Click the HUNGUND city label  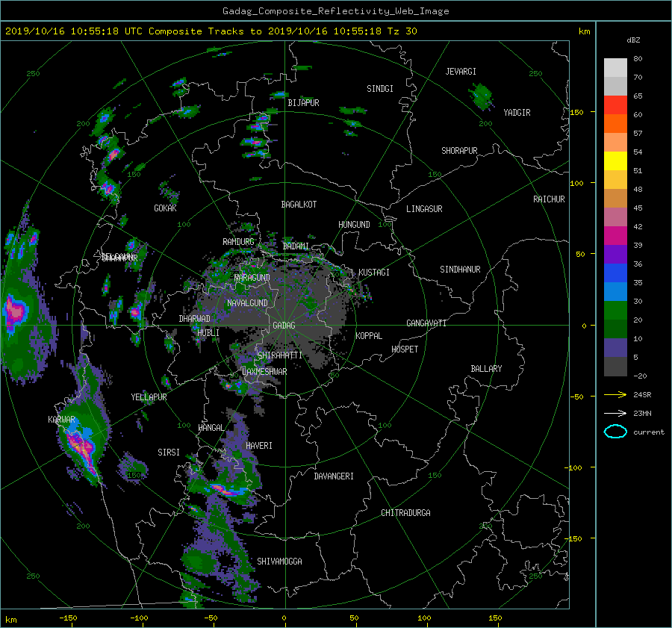pos(354,225)
